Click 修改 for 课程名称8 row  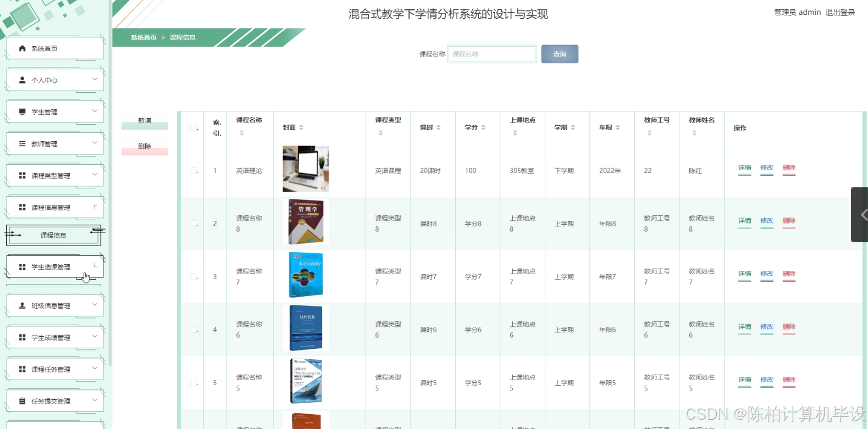pos(767,221)
